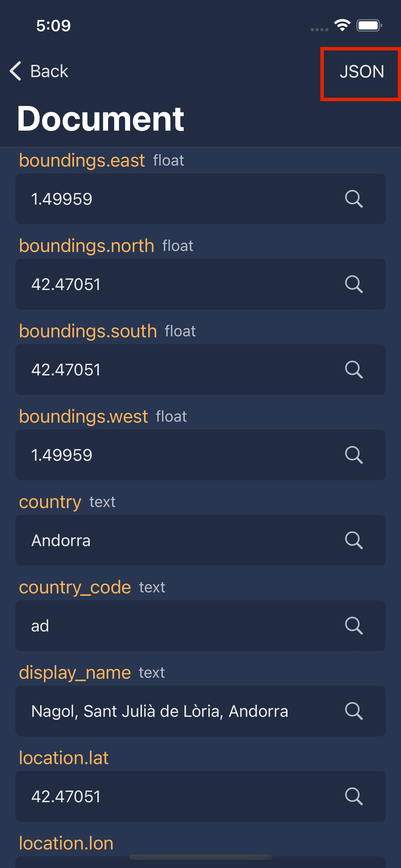
Task: Tap search icon for boundings.west value
Action: 354,455
